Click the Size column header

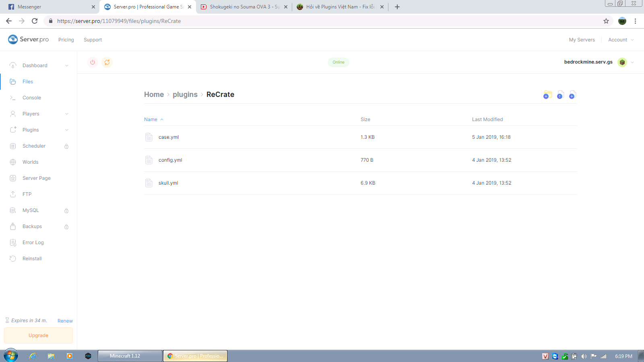click(365, 119)
